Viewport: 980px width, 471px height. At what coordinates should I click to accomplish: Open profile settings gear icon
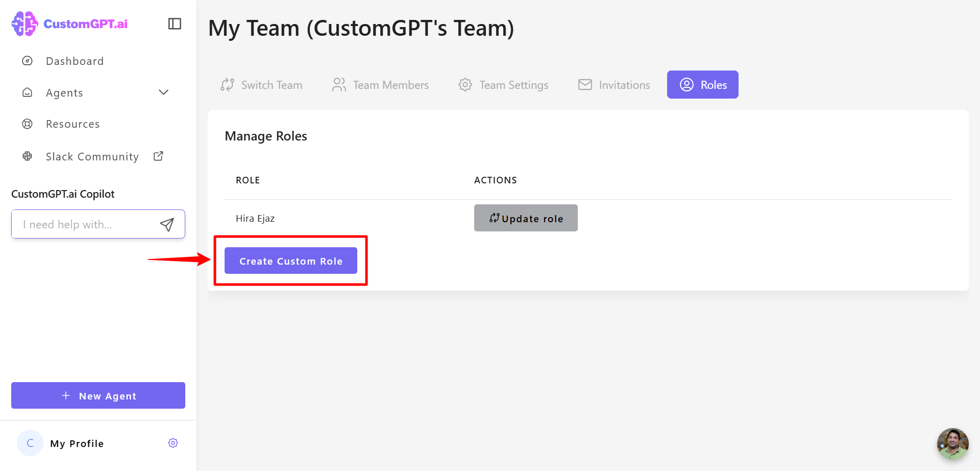tap(173, 443)
